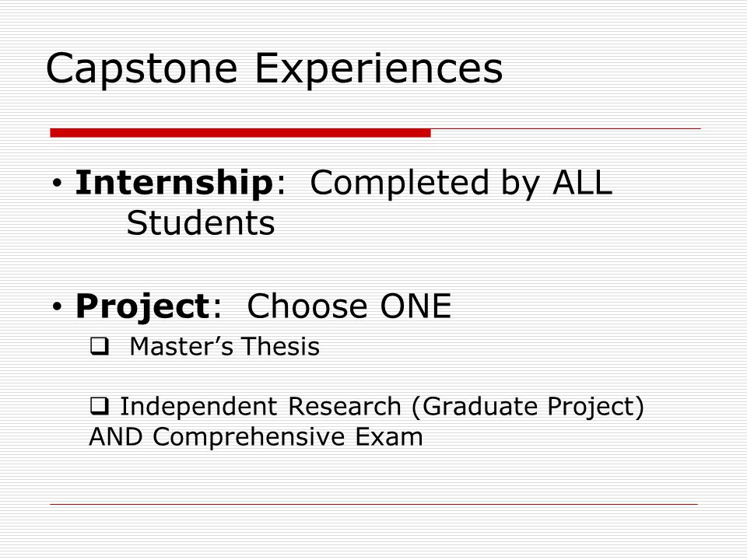Select the Capstone Experiences title
This screenshot has width=747, height=560.
click(275, 69)
